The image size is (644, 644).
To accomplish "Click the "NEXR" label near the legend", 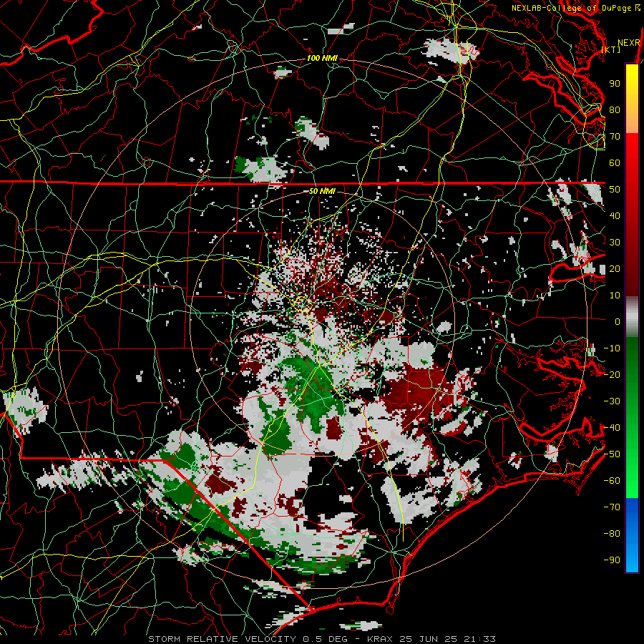I will (628, 43).
